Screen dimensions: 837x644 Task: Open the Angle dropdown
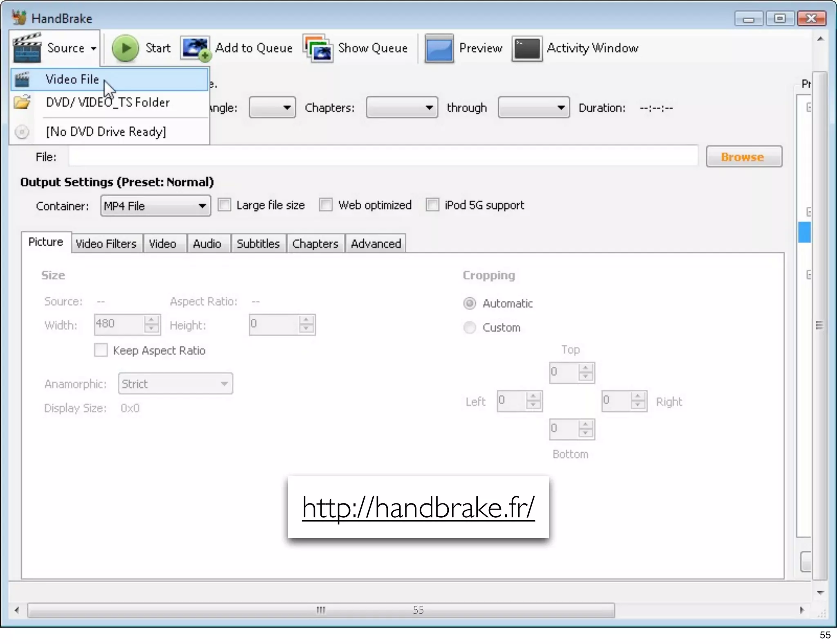pyautogui.click(x=272, y=107)
